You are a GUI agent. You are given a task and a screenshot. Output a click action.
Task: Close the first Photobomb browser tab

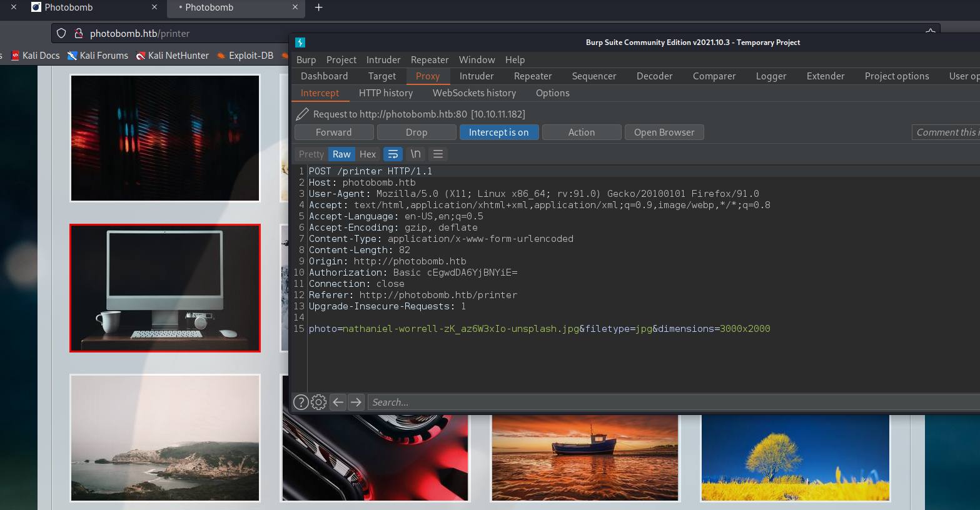click(154, 7)
